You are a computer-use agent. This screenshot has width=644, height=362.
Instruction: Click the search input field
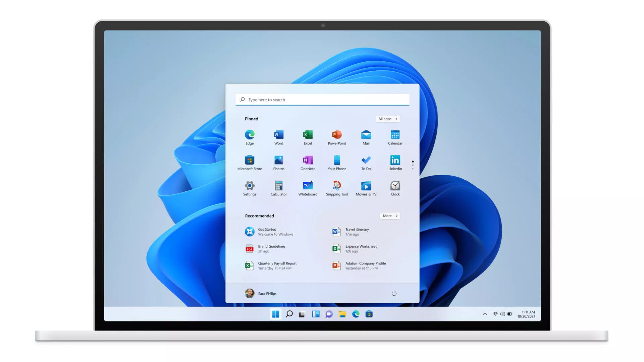click(322, 99)
